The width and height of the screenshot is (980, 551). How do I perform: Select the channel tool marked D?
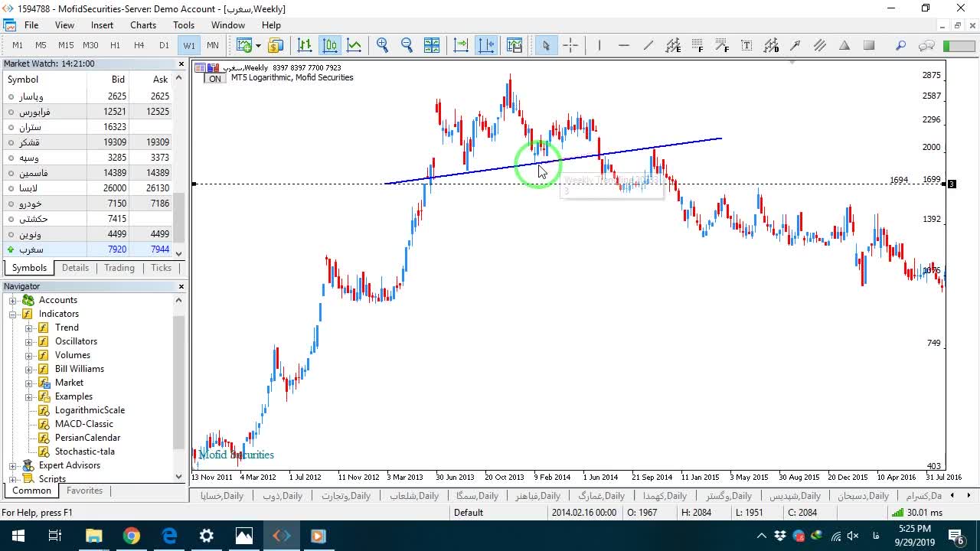click(771, 45)
